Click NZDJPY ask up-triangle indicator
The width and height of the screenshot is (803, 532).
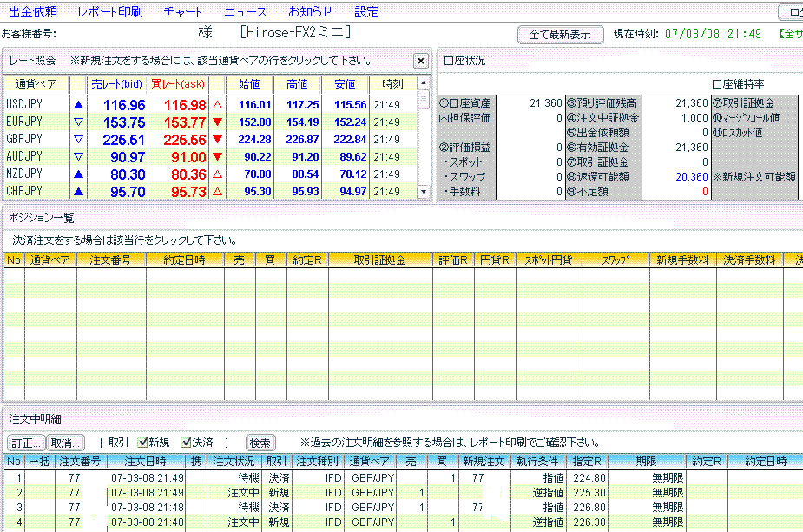[x=217, y=174]
